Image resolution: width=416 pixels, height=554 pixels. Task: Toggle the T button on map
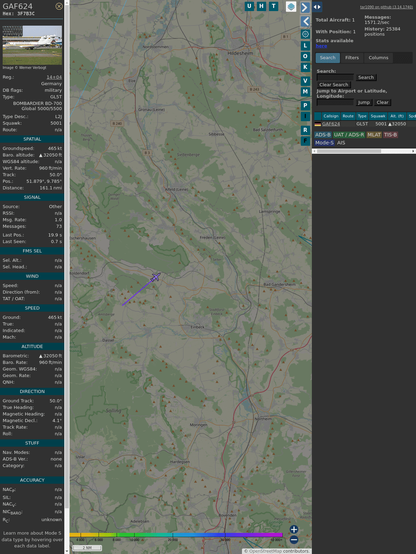pos(274,6)
